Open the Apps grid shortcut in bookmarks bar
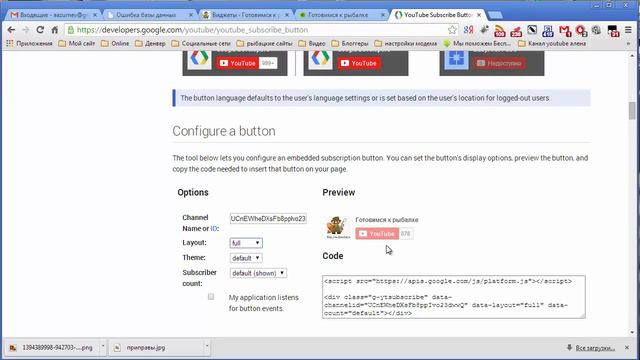640x360 pixels. (x=9, y=43)
